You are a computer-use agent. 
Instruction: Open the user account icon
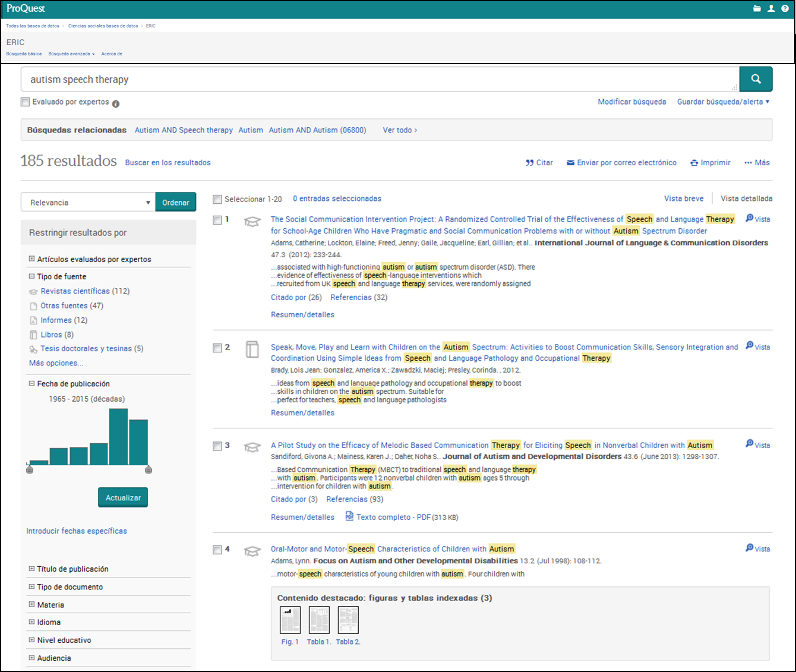tap(771, 8)
